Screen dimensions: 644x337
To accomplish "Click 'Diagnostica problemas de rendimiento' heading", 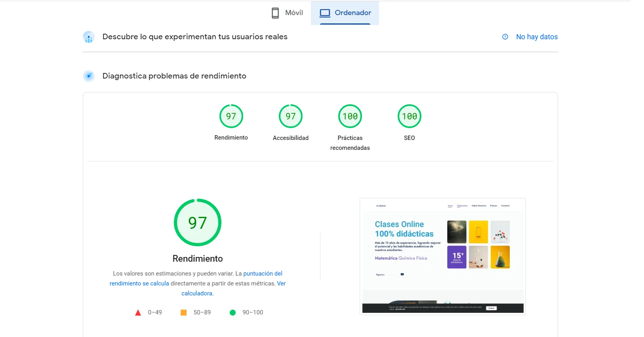I will coord(174,76).
